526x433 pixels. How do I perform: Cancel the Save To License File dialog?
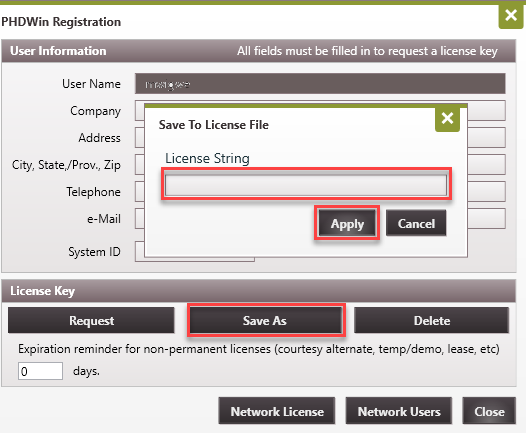[416, 223]
